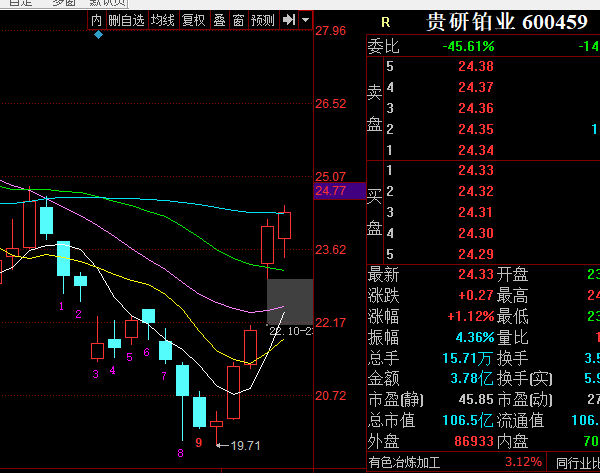The image size is (600, 473).
Task: Click the 换手(实) label
Action: coord(525,379)
